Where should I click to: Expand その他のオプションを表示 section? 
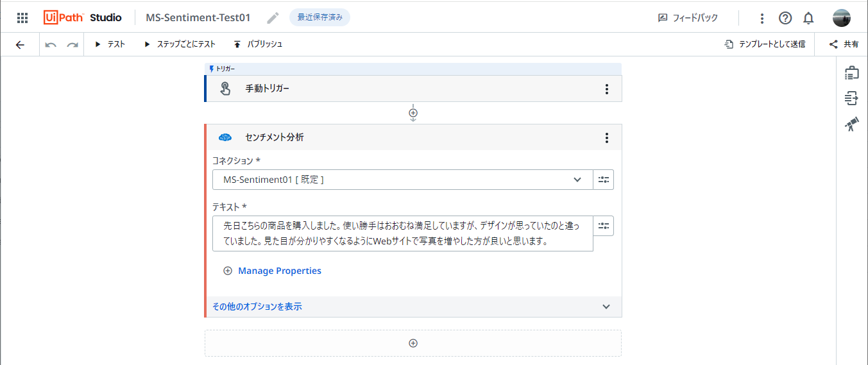[413, 307]
